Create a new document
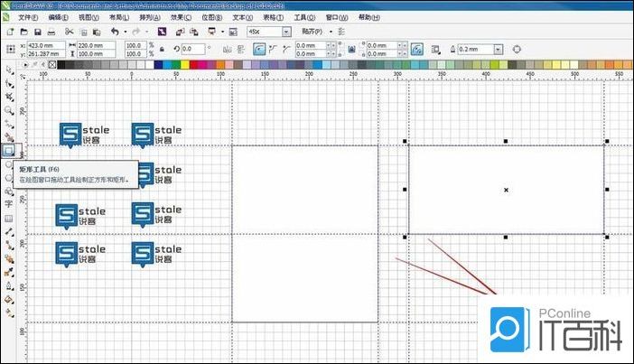The height and width of the screenshot is (364, 634). click(10, 32)
